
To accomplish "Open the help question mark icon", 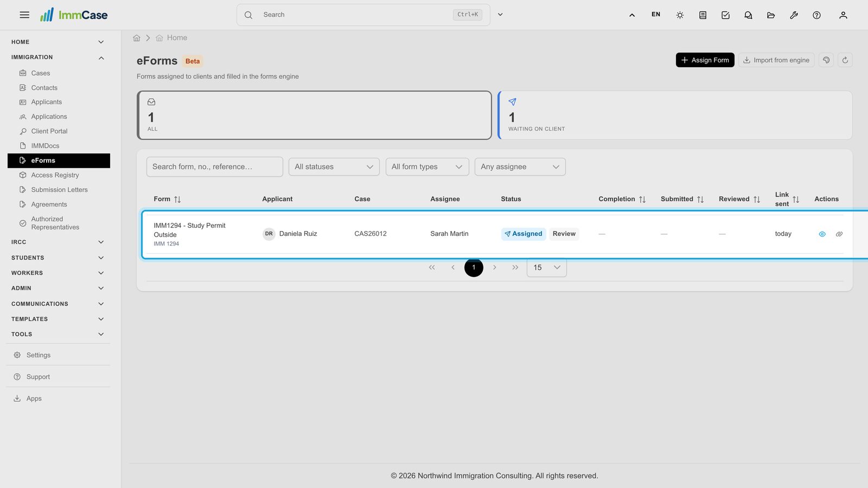I will click(x=816, y=15).
